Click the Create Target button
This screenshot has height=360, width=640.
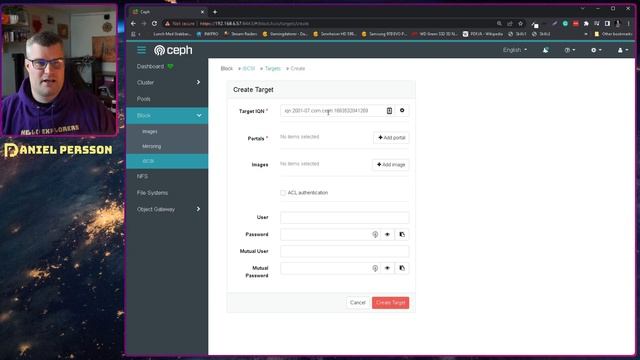(390, 302)
